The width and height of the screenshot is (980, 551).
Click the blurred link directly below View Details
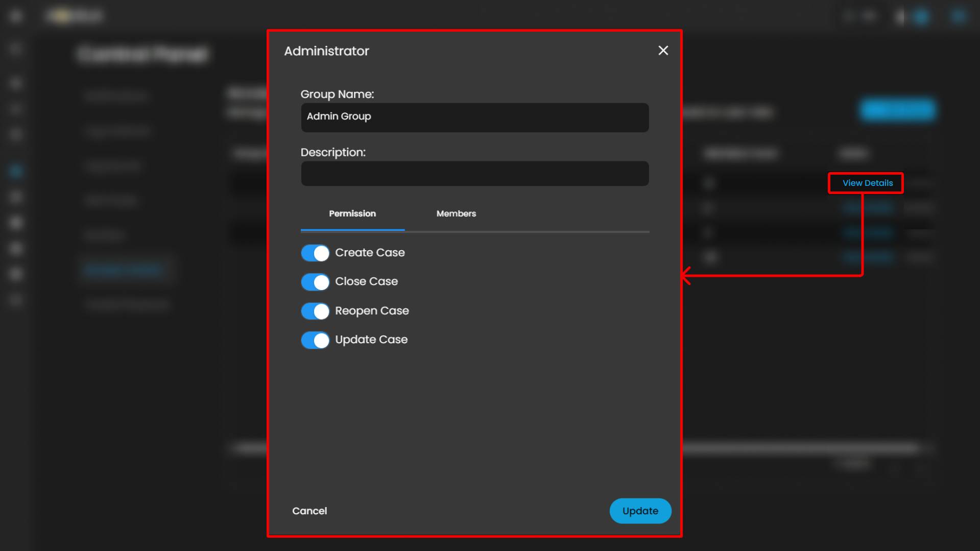[x=867, y=208]
